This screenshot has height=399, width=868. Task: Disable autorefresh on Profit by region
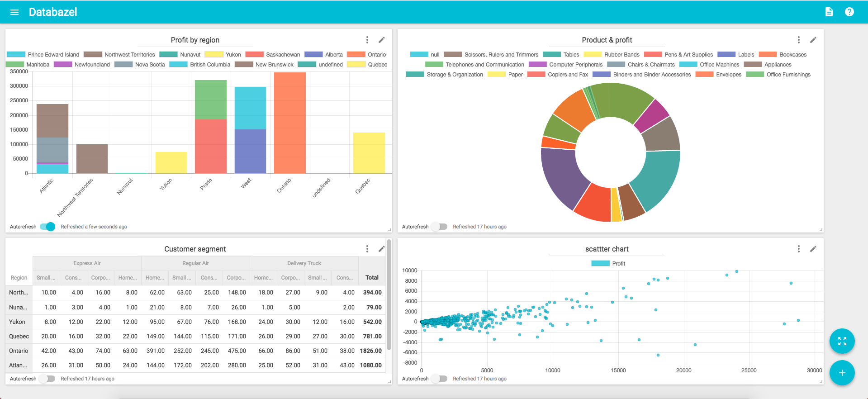point(47,227)
